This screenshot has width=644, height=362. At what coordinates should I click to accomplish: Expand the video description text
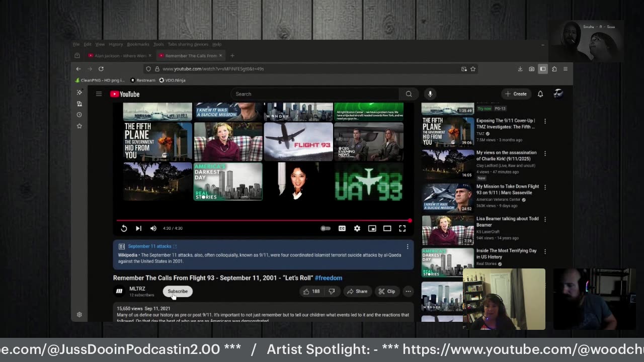pyautogui.click(x=263, y=314)
